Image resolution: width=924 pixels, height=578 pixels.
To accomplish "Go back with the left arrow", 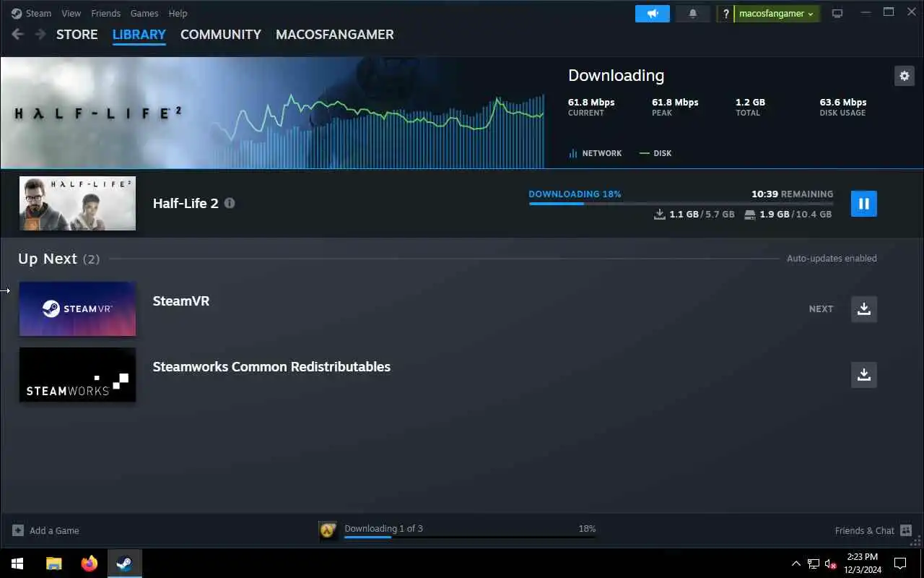I will pos(18,34).
